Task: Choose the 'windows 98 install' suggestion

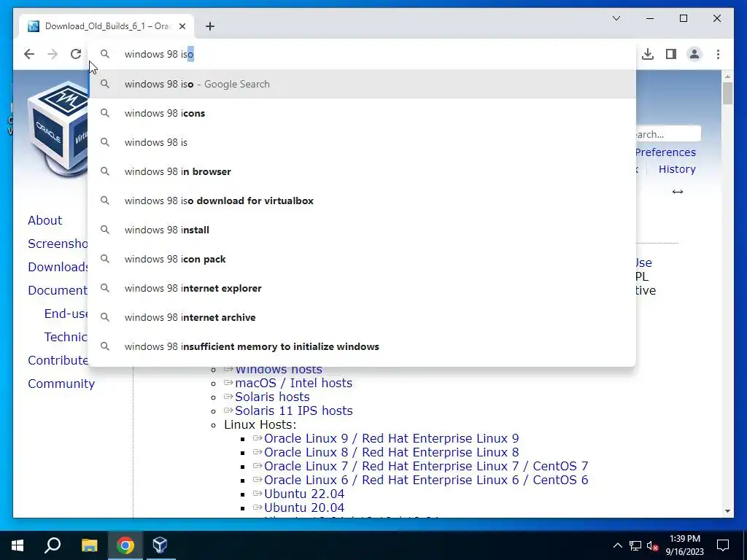Action: 362,230
